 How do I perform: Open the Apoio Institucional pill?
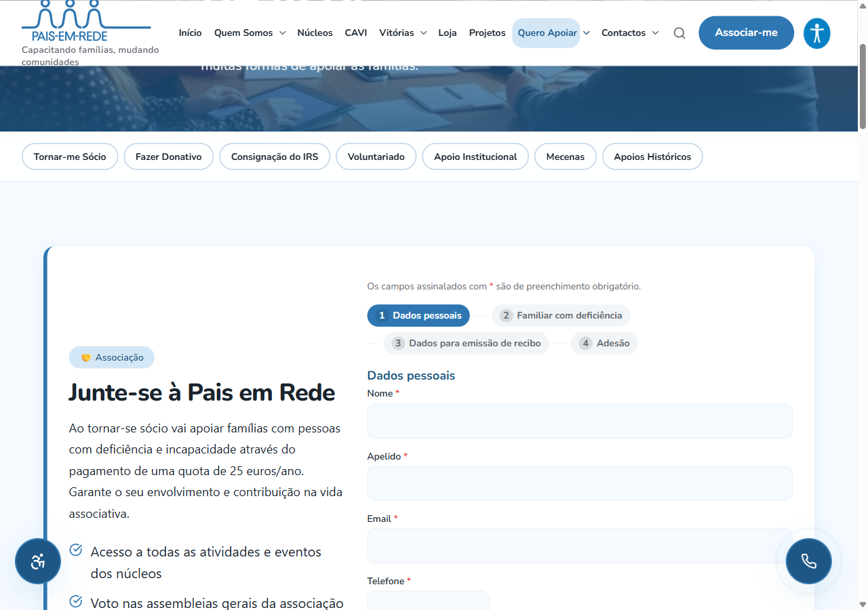click(475, 157)
